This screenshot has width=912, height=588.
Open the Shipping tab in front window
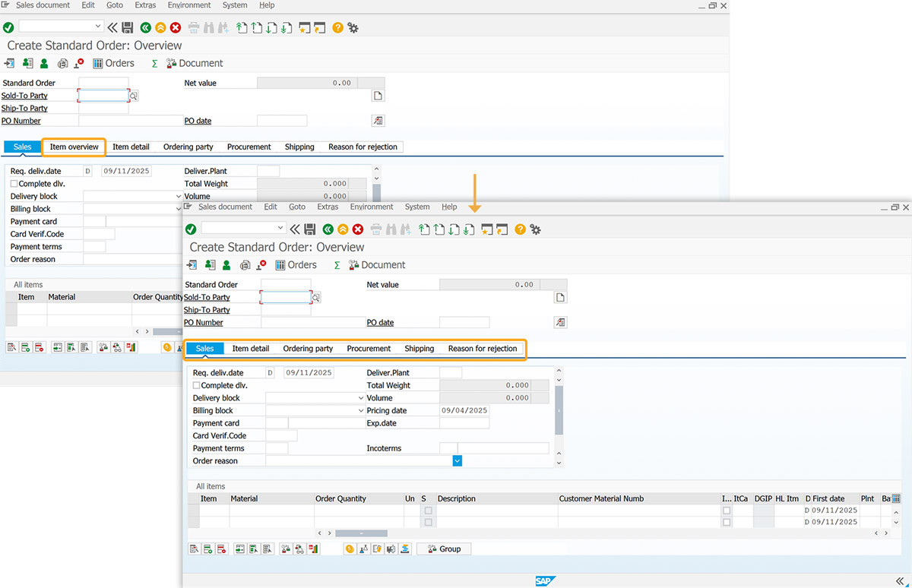pos(420,349)
